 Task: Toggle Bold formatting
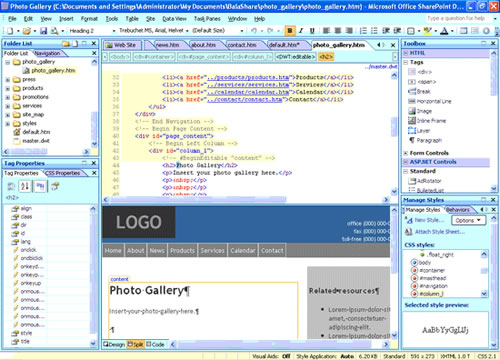290,31
